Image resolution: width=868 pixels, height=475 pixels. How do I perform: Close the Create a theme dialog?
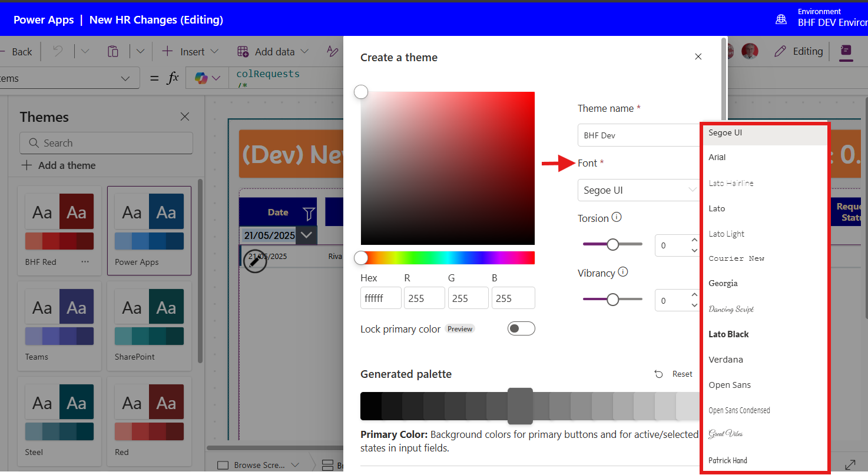(698, 57)
